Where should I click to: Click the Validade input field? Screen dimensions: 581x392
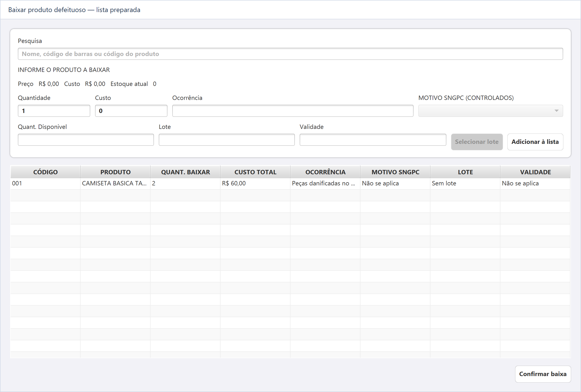pos(373,140)
